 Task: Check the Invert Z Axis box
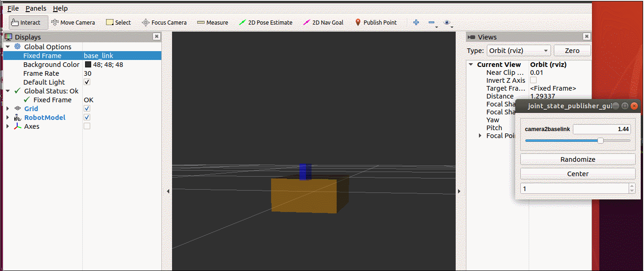click(533, 80)
